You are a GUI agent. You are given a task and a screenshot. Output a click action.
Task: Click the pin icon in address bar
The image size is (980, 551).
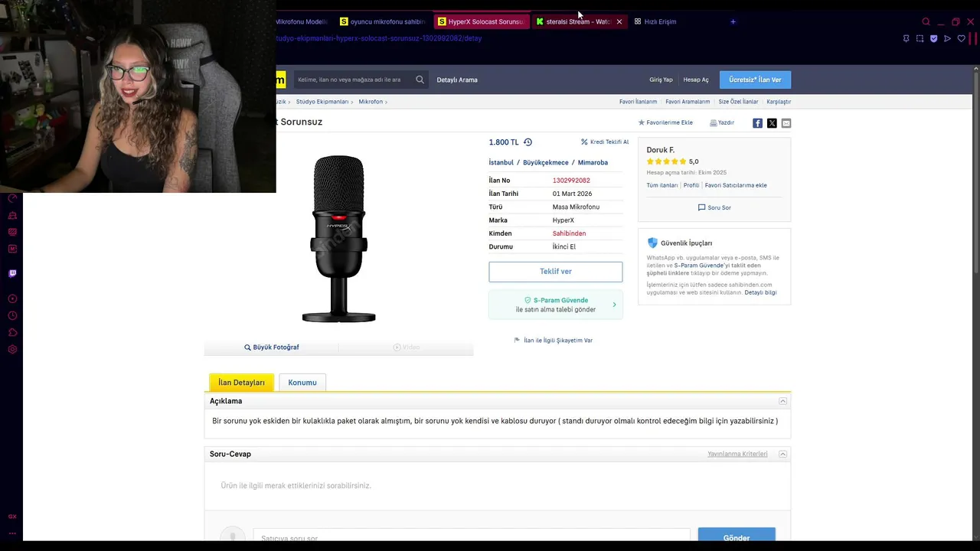pos(906,38)
